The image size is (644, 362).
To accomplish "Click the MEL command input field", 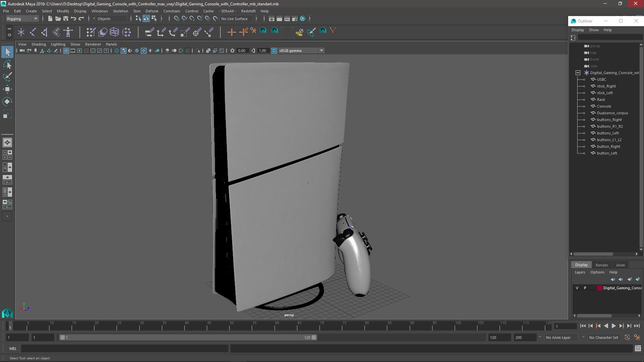I will point(124,349).
